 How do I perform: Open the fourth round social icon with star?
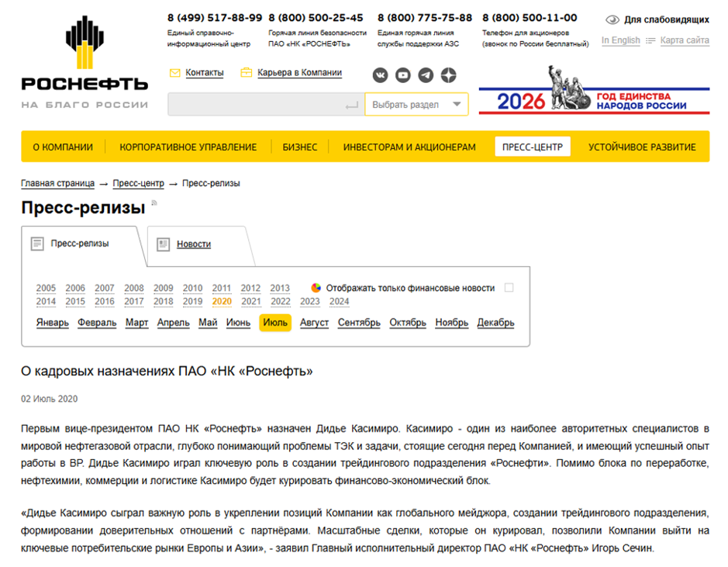tap(448, 75)
